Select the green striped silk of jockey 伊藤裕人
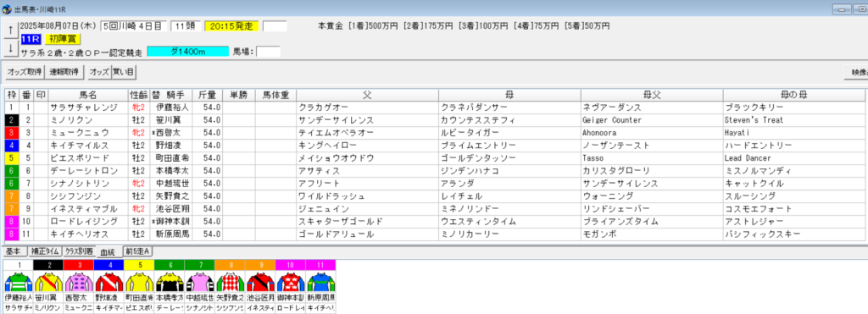Screen dimensions: 868x314 (19, 281)
